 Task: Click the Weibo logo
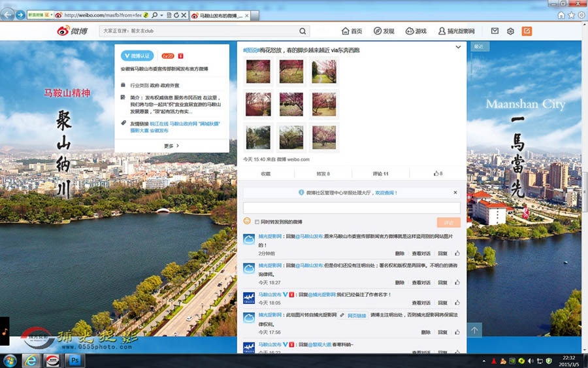(x=72, y=31)
